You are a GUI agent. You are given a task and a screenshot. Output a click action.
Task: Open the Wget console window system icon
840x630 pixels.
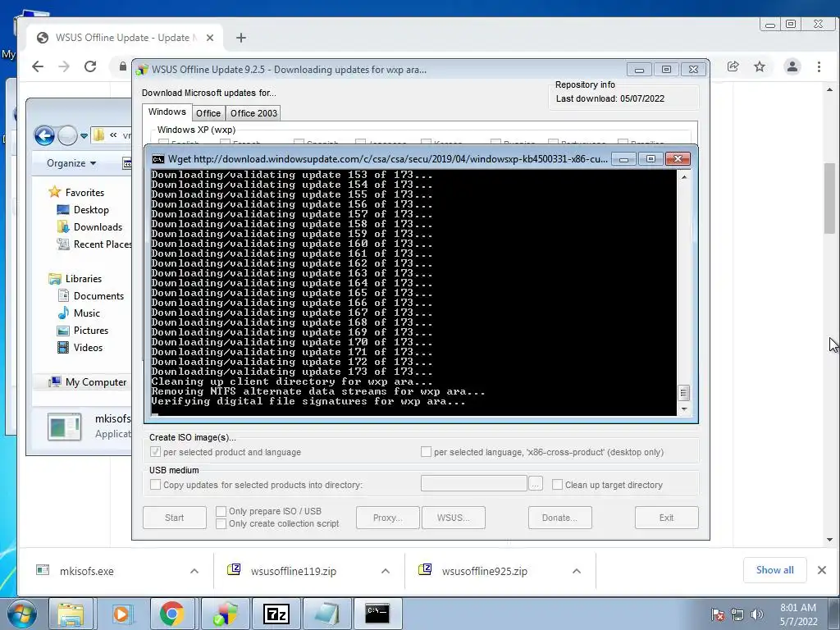158,159
